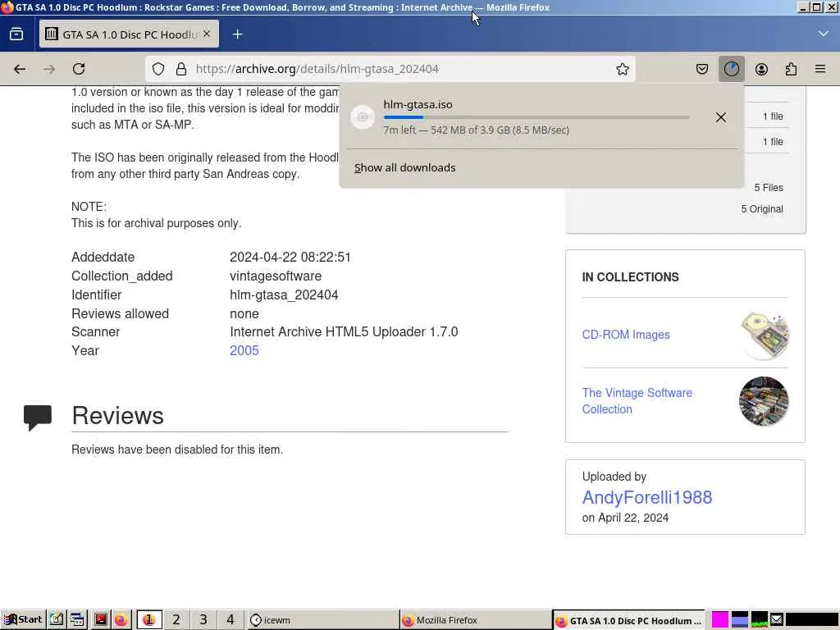
Task: Open mail envelope tray icon
Action: pos(777,620)
